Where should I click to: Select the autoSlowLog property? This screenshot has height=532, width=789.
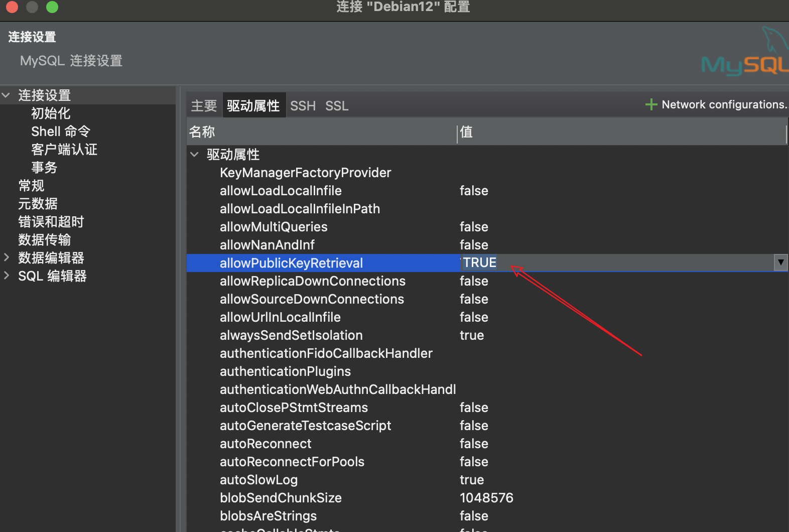tap(258, 480)
